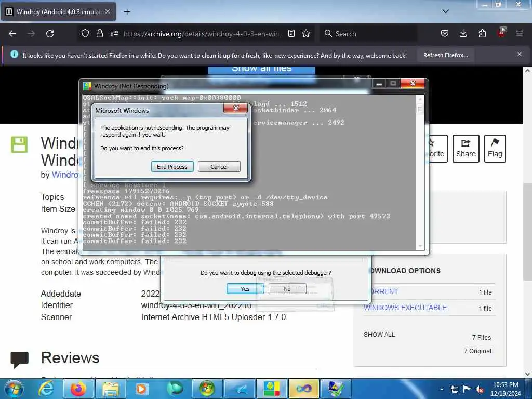Open the Extensions puzzle icon

point(482,33)
